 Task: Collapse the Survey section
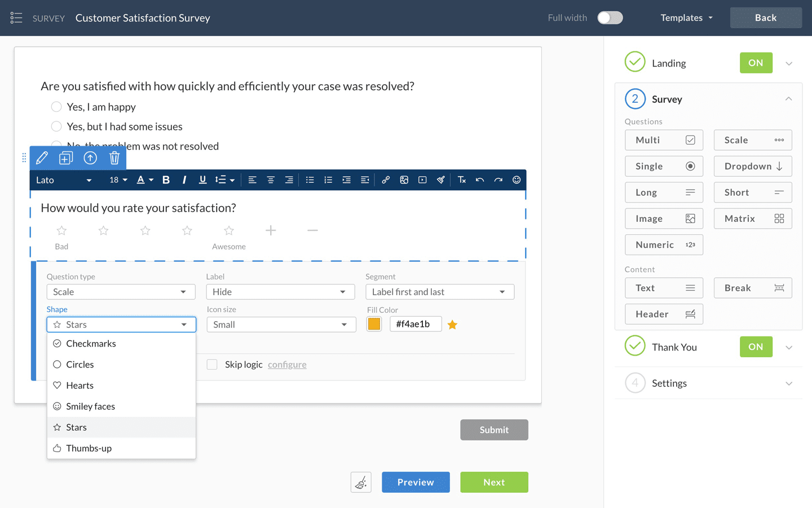pos(788,98)
